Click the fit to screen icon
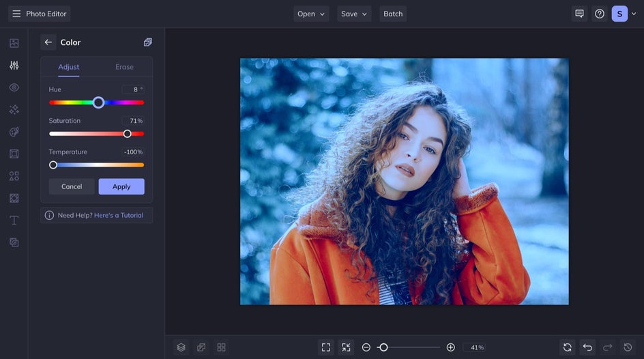This screenshot has width=644, height=359. pyautogui.click(x=326, y=347)
